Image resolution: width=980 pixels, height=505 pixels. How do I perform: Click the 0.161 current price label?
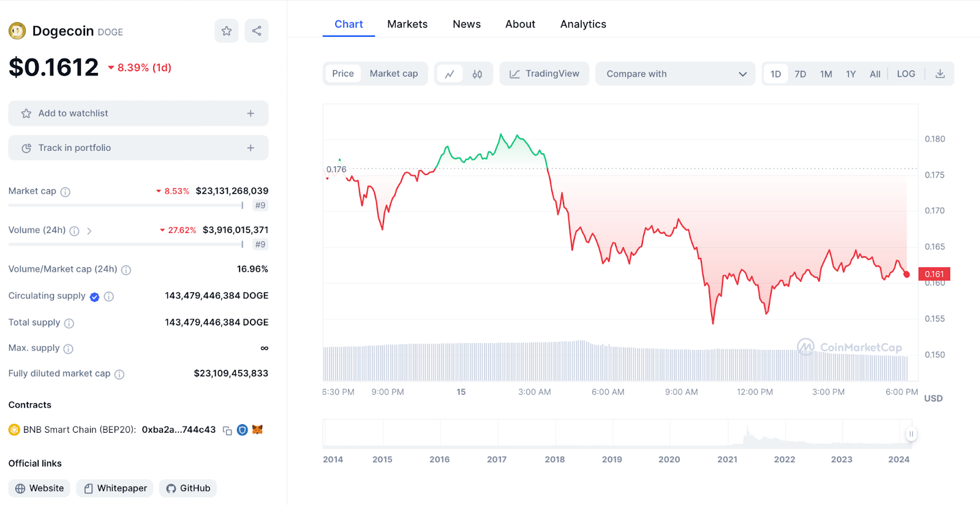tap(934, 274)
